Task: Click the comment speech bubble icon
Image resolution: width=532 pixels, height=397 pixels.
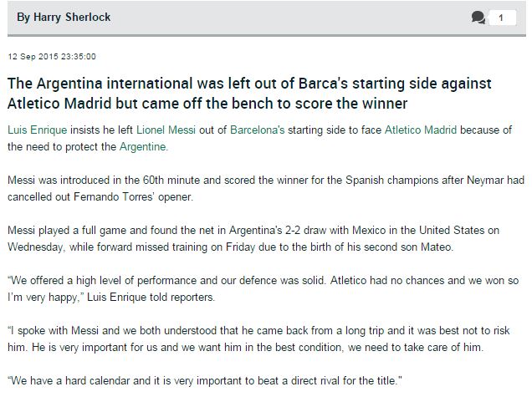Action: pos(478,17)
